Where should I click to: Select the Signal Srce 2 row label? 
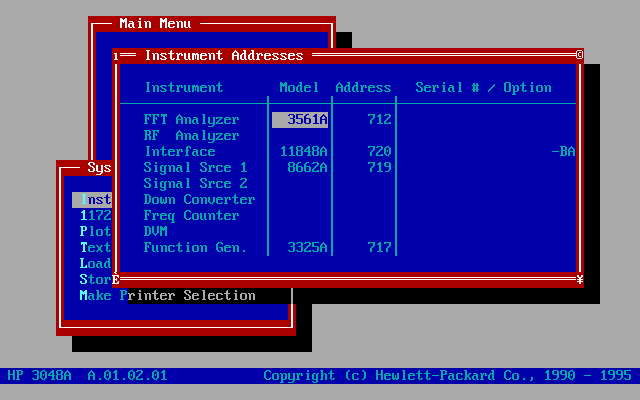point(196,183)
